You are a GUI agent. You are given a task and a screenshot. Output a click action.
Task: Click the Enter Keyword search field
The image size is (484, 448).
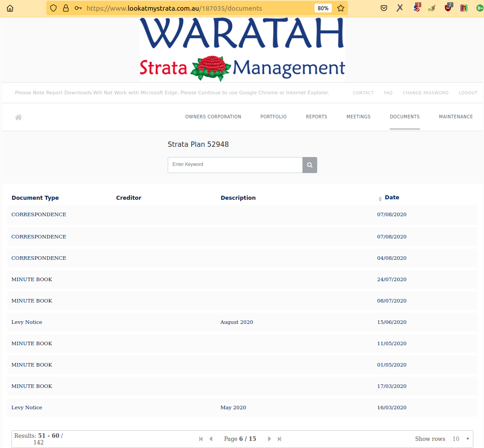click(x=235, y=165)
